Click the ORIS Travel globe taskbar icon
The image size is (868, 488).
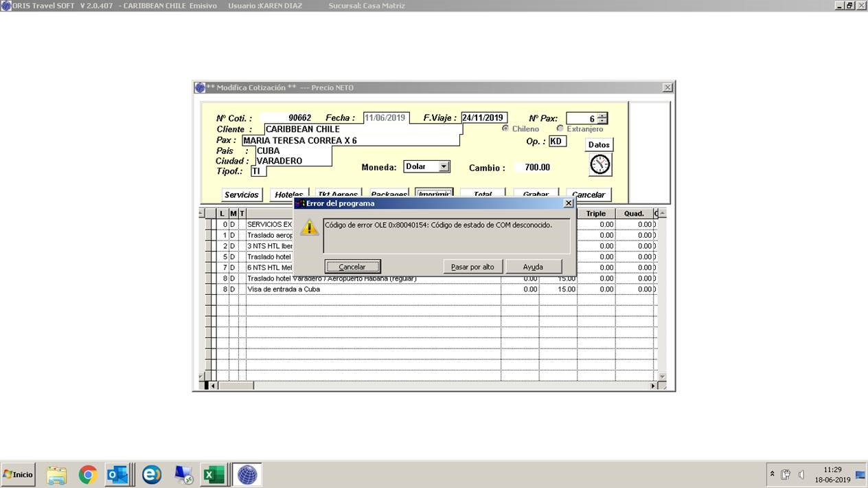247,474
